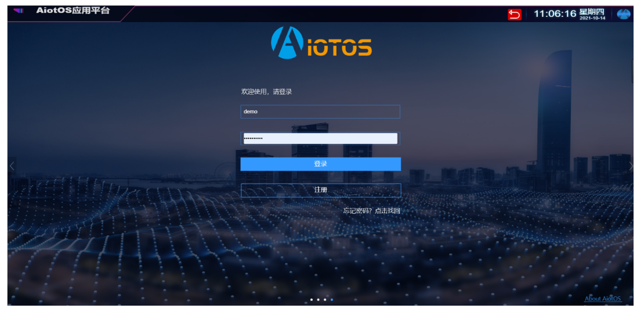Click the purple menu icon beside AiotOS title
This screenshot has height=312, width=644.
[x=19, y=11]
